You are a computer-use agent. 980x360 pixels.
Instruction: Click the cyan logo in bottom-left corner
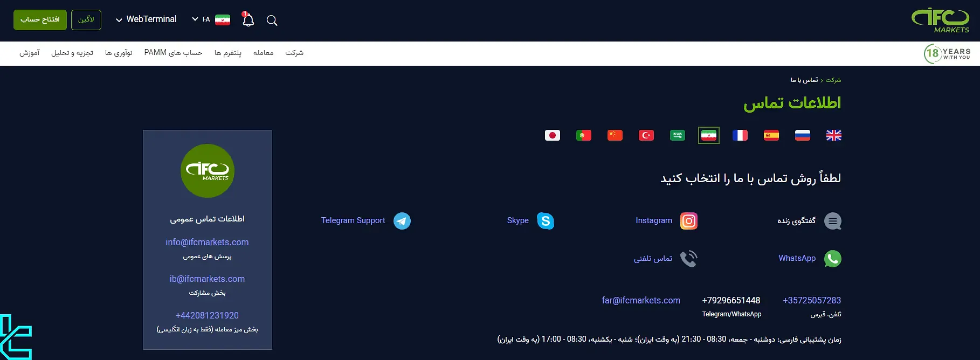[x=15, y=337]
